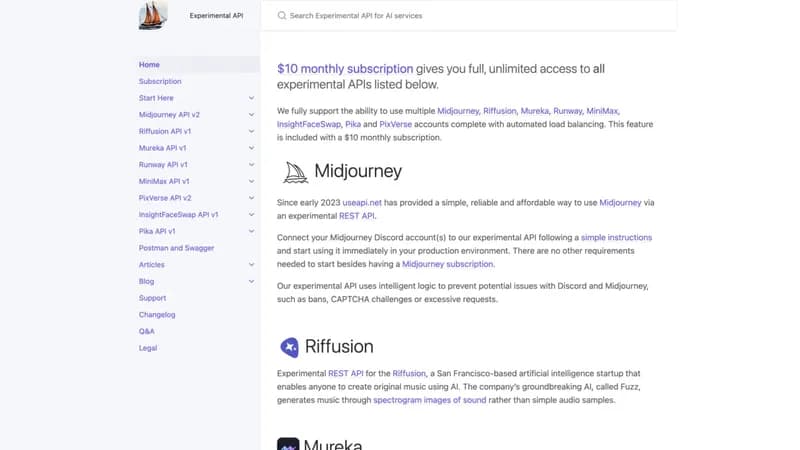Expand the Pika API v1 chevron

251,231
